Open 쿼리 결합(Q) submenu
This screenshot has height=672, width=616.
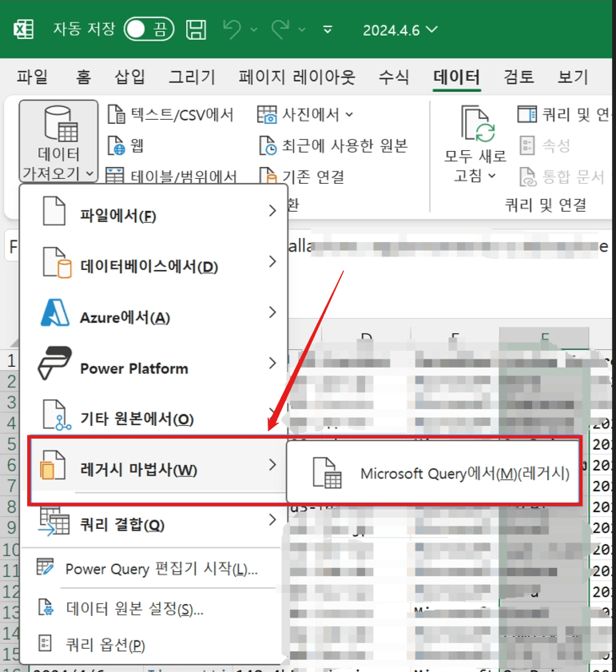pyautogui.click(x=154, y=521)
